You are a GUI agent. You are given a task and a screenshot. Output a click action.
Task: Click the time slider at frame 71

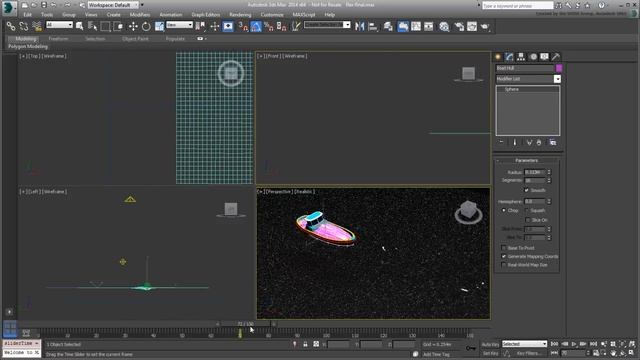(245, 324)
